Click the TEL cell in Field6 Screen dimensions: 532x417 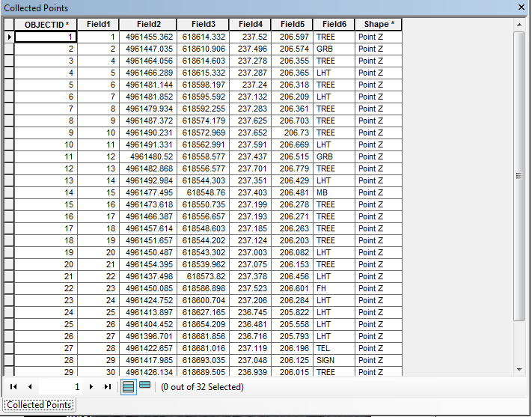[x=334, y=348]
